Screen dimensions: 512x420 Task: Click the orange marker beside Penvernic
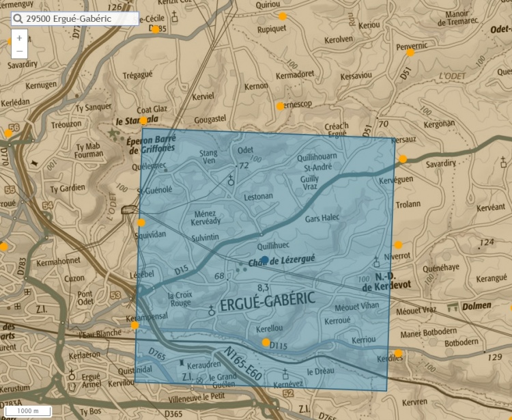(410, 52)
